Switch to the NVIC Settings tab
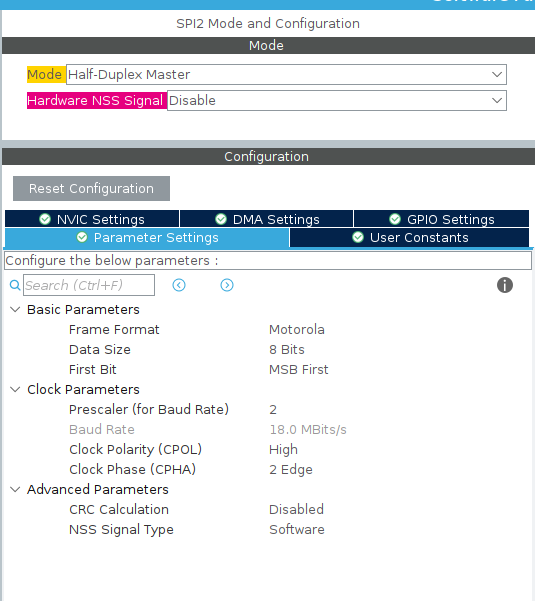 [92, 219]
